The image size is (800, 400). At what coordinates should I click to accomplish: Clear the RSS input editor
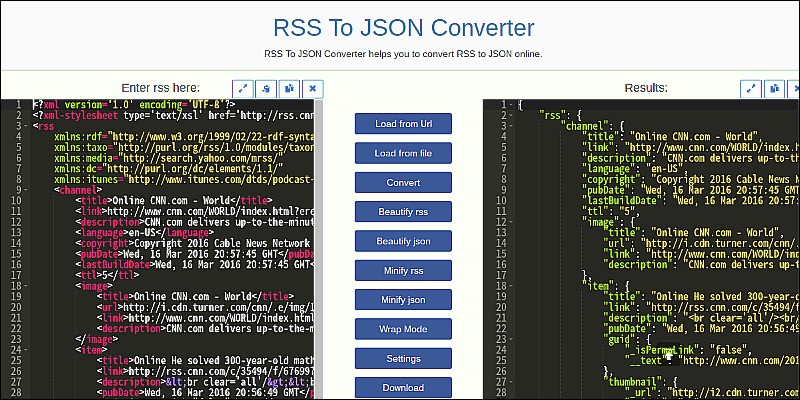coord(313,88)
